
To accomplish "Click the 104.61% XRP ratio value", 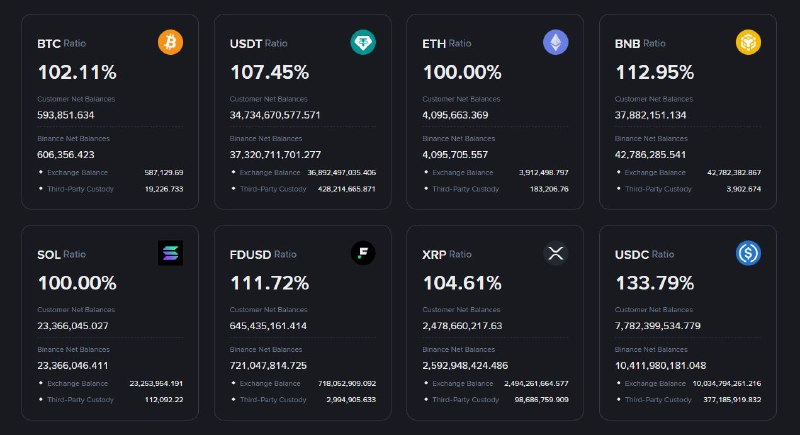I will click(461, 282).
